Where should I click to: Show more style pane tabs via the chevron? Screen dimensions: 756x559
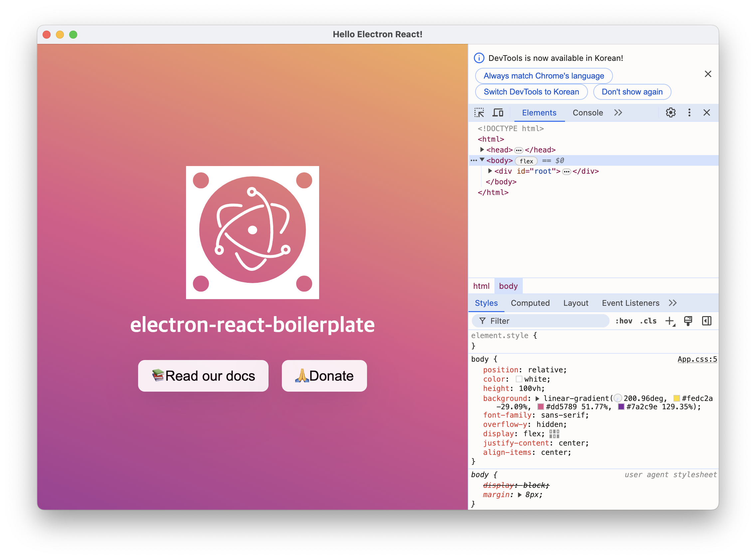tap(672, 303)
